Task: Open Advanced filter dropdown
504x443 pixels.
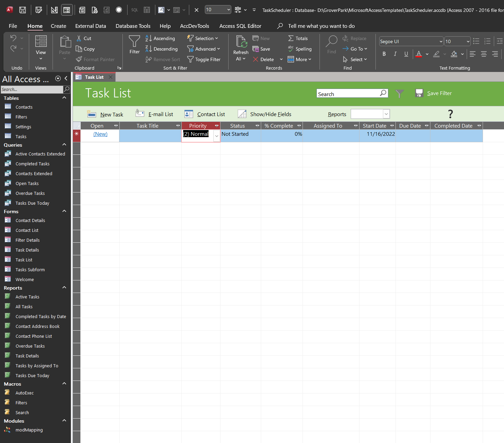Action: 203,49
